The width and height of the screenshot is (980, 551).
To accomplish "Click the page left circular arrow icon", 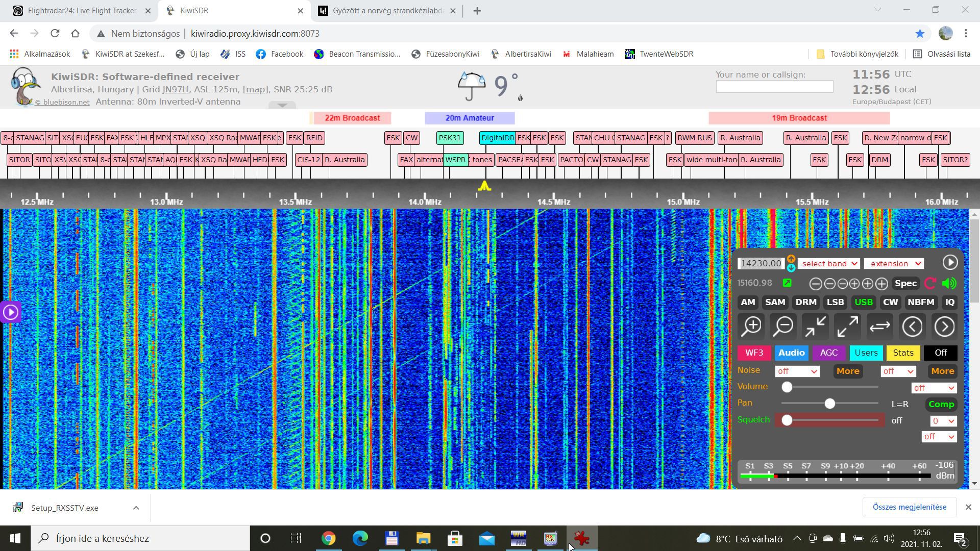I will coord(912,327).
